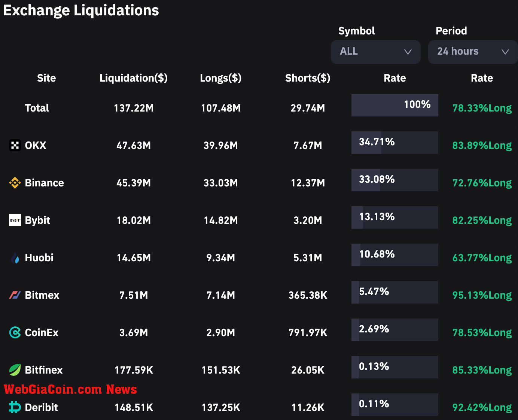Click the Bybit 13.13% rate bar
The height and width of the screenshot is (420, 518).
pyautogui.click(x=395, y=217)
